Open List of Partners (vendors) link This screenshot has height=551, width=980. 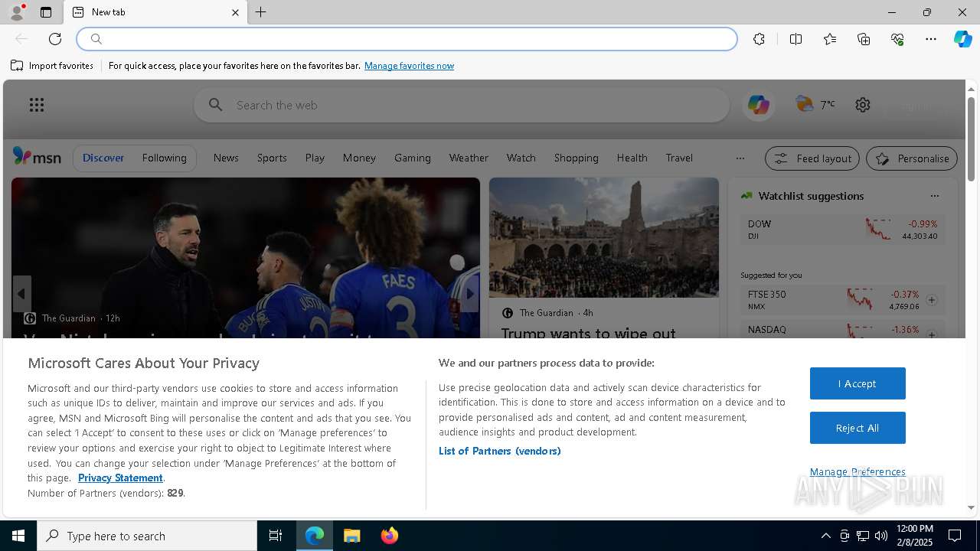[x=499, y=451]
